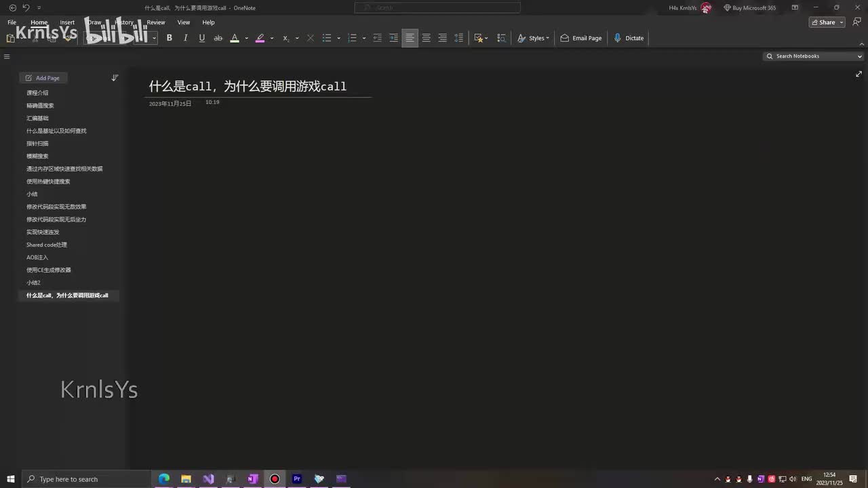Open Visual Studio from the taskbar
Screen dimensions: 868x488
point(208,479)
